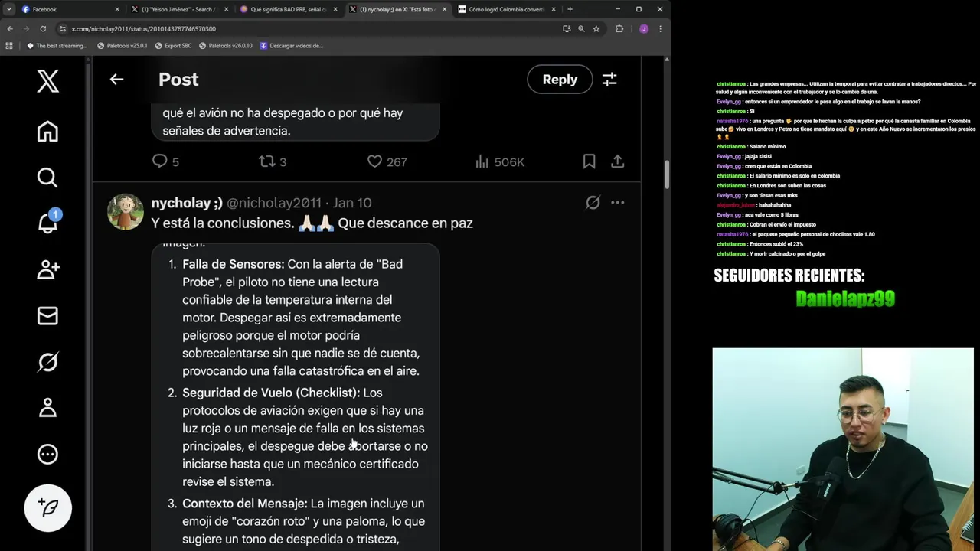Click the webcam video overlay
This screenshot has width=980, height=551.
[843, 449]
